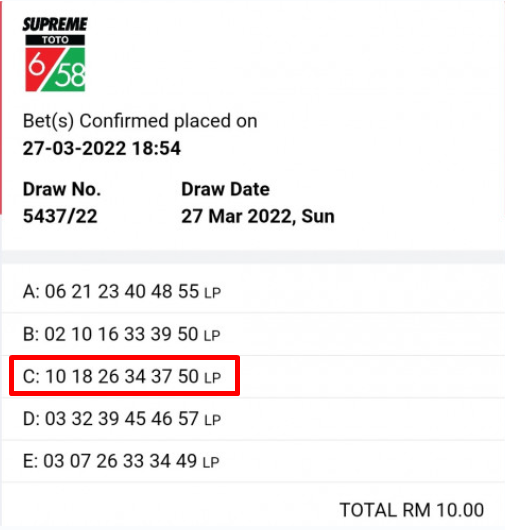Click the draw date 27 Mar 2022, Sun
505x530 pixels.
click(x=258, y=216)
